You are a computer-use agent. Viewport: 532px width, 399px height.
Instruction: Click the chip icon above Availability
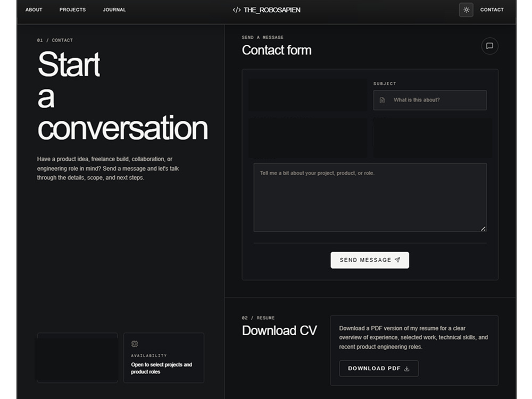(x=135, y=344)
